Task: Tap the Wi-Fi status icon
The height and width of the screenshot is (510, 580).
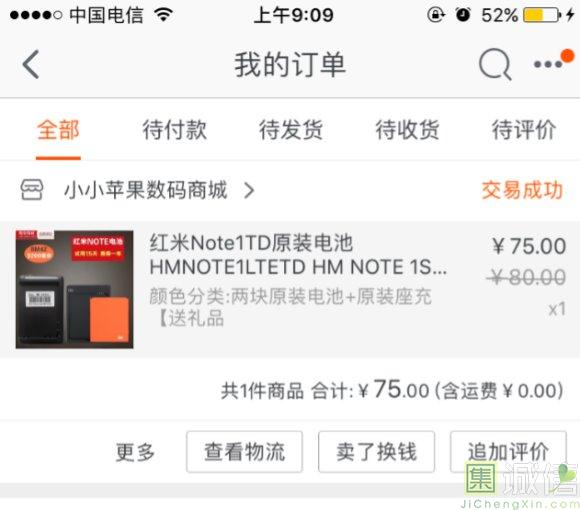Action: tap(164, 15)
